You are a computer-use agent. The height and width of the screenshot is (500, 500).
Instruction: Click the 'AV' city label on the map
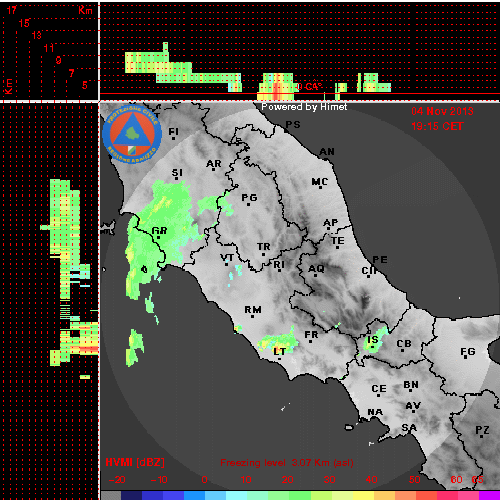coord(413,406)
